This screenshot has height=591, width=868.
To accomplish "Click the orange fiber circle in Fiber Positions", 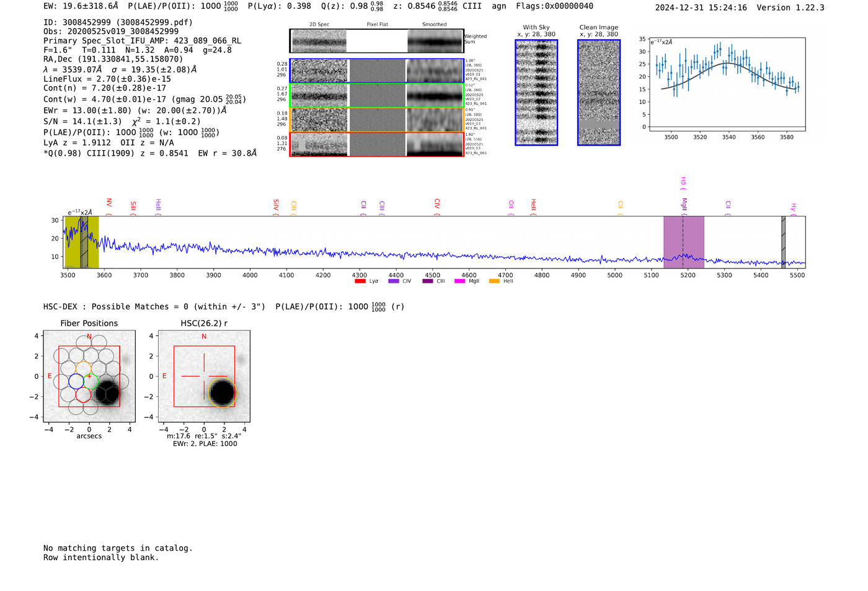I will pos(83,368).
